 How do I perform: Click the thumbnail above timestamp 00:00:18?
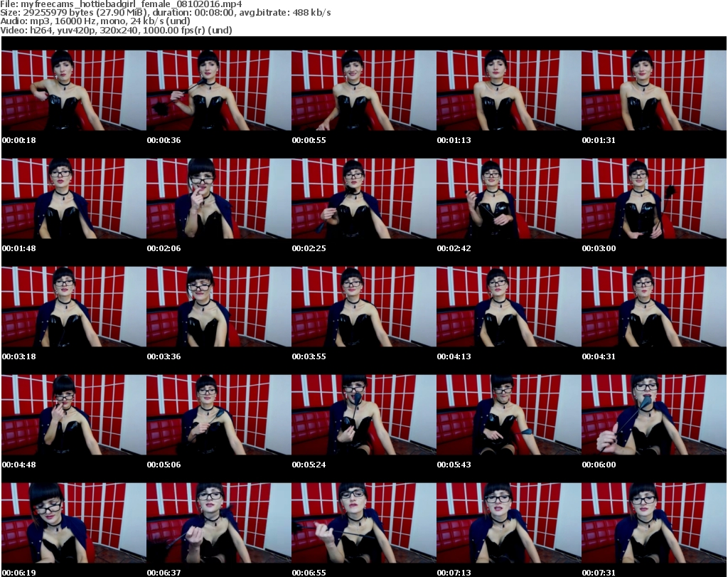tap(73, 90)
